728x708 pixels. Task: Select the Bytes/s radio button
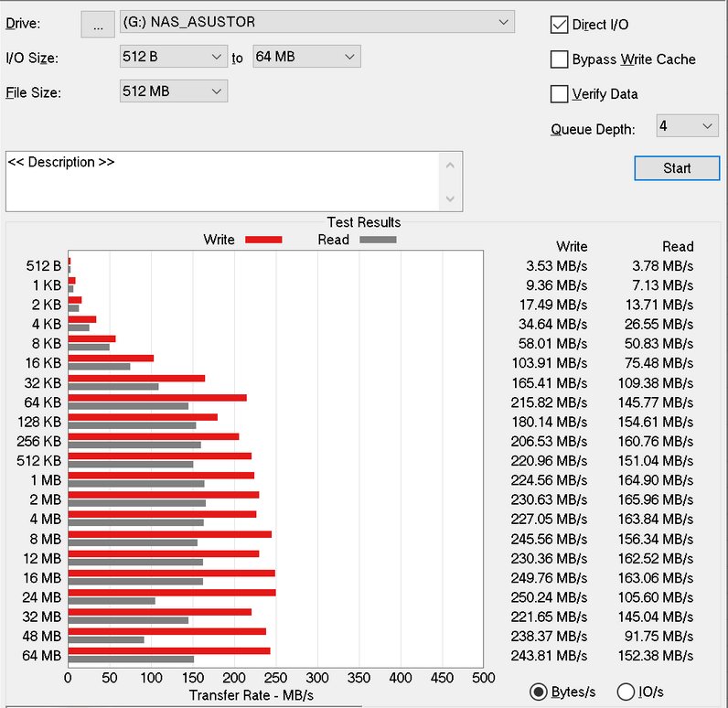click(x=539, y=692)
